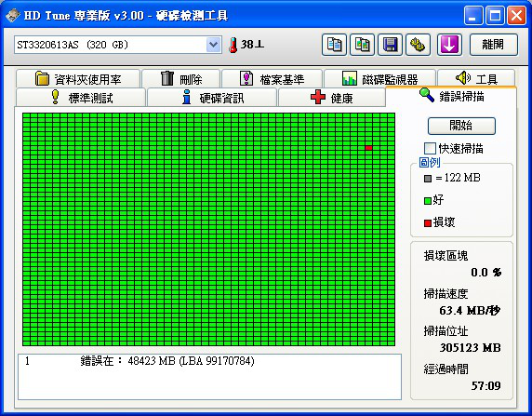This screenshot has height=416, width=532.
Task: Open the 刪除 erase tab
Action: point(181,79)
